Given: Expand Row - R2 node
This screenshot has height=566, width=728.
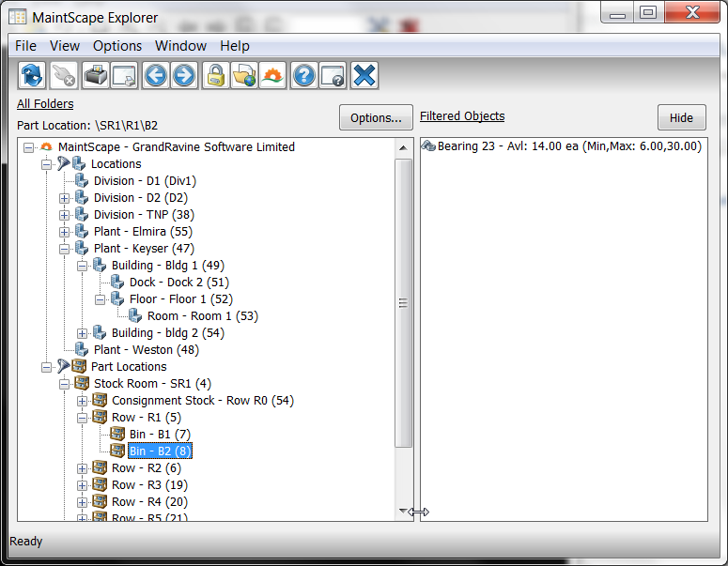Looking at the screenshot, I should (x=82, y=468).
